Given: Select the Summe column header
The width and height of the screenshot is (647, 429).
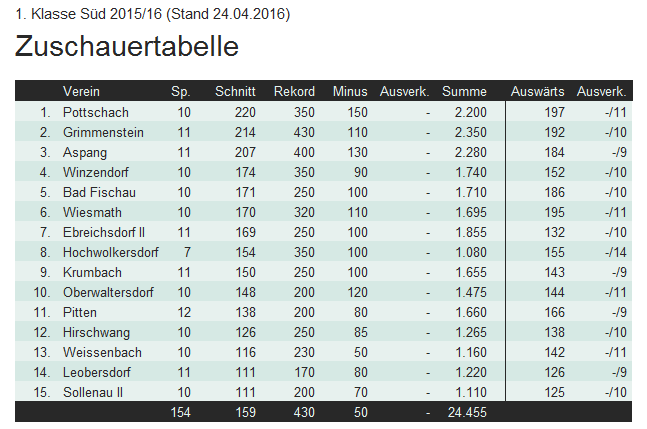Looking at the screenshot, I should [x=464, y=91].
